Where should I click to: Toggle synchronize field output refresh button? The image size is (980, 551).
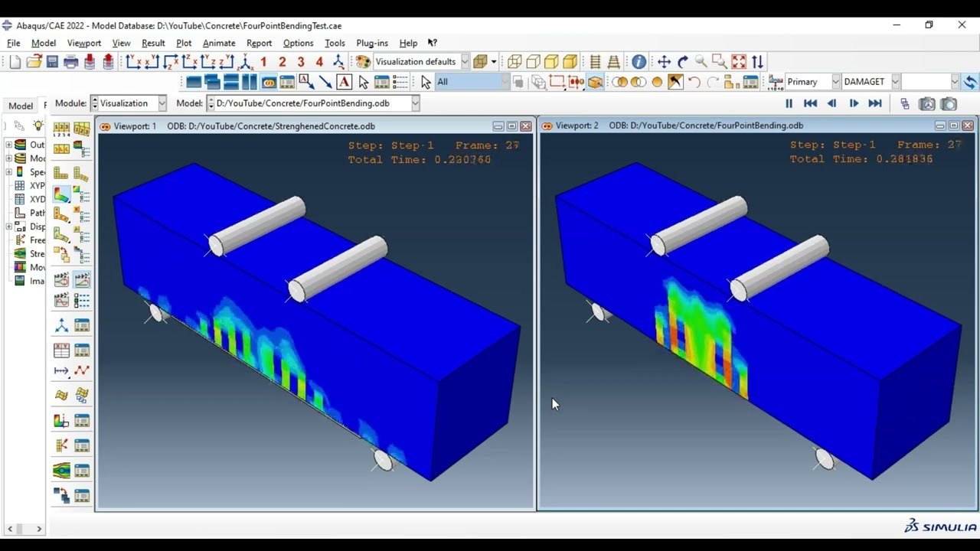coord(970,82)
